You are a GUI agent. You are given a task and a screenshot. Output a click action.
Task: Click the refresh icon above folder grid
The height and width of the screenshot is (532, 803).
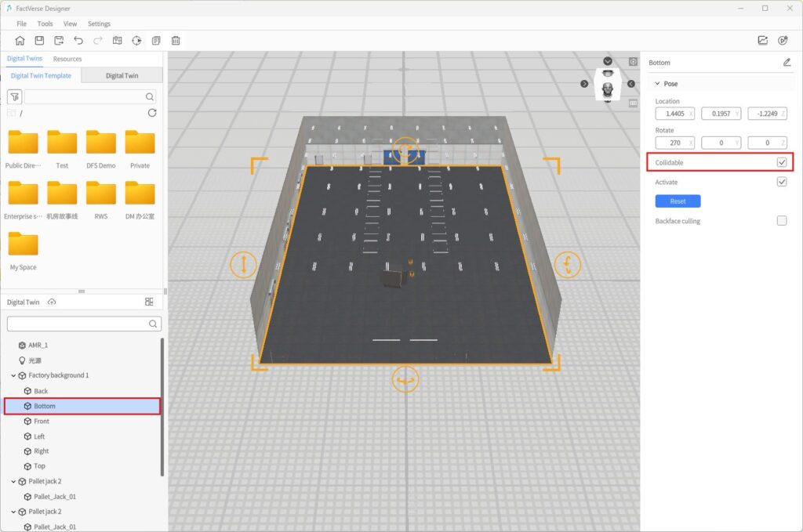152,114
